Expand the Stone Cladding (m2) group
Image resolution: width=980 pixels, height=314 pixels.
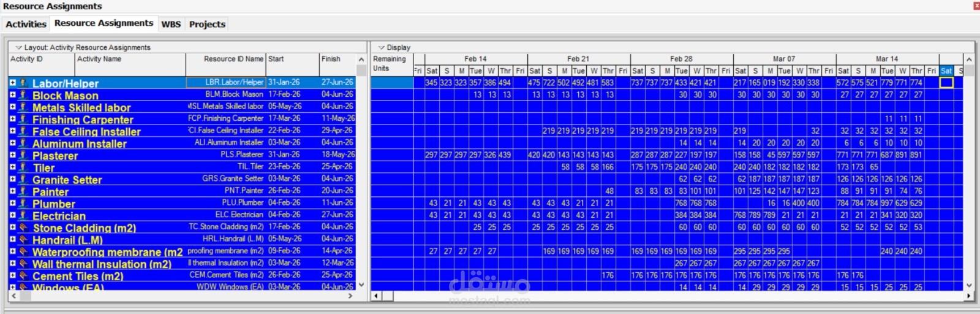coord(12,227)
